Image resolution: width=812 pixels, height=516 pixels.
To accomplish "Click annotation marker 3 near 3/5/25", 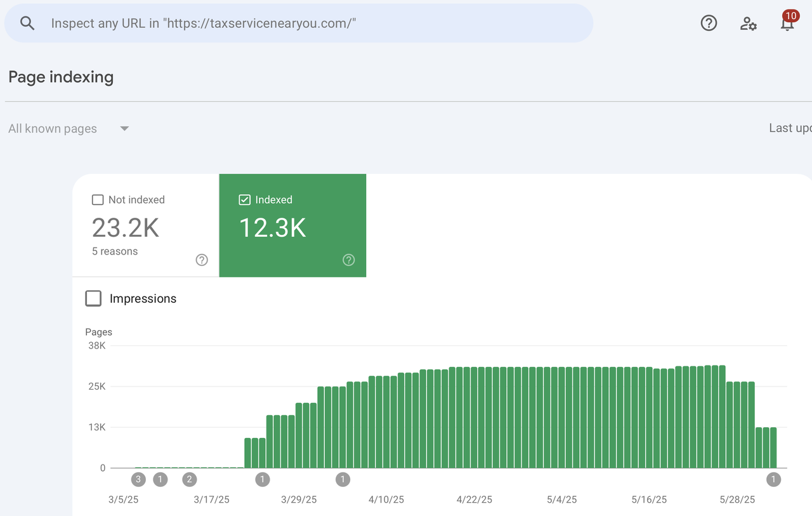I will [x=138, y=479].
